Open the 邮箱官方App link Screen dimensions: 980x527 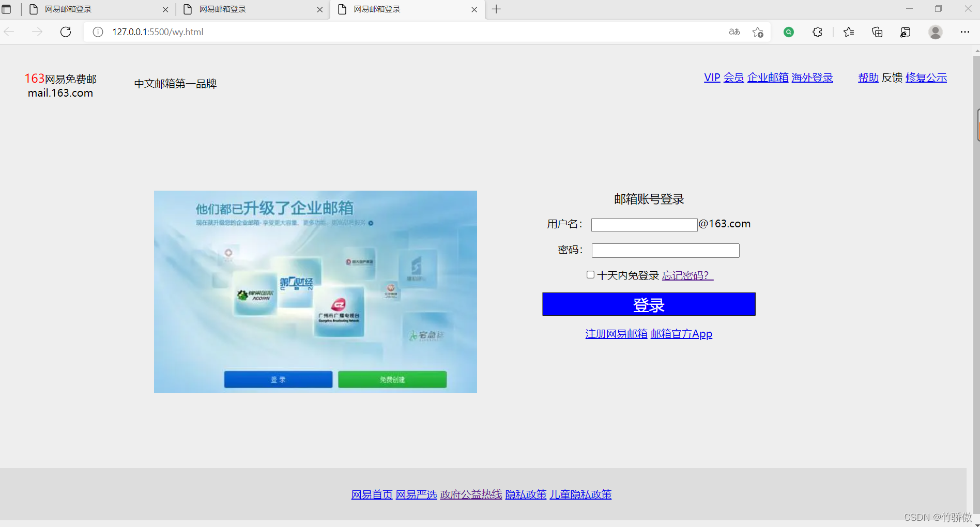coord(681,334)
